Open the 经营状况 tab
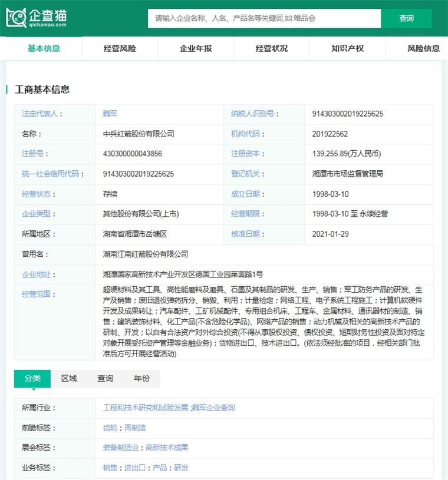Screen dimensions: 448x480 (x=272, y=48)
